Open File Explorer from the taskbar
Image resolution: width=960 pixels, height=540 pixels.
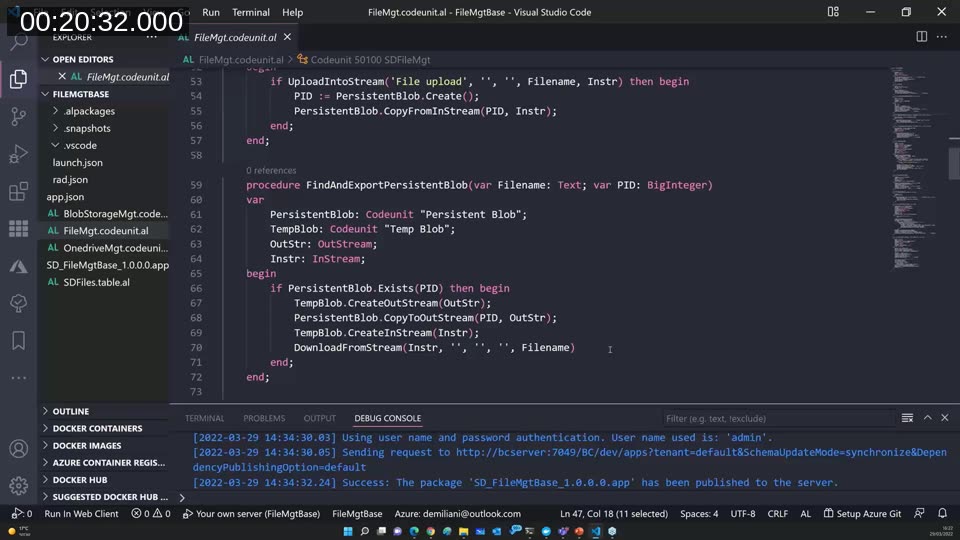(x=463, y=531)
